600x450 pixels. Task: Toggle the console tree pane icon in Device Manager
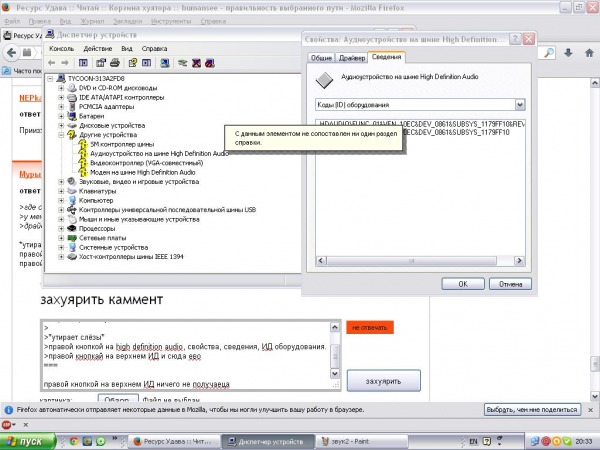pos(83,63)
